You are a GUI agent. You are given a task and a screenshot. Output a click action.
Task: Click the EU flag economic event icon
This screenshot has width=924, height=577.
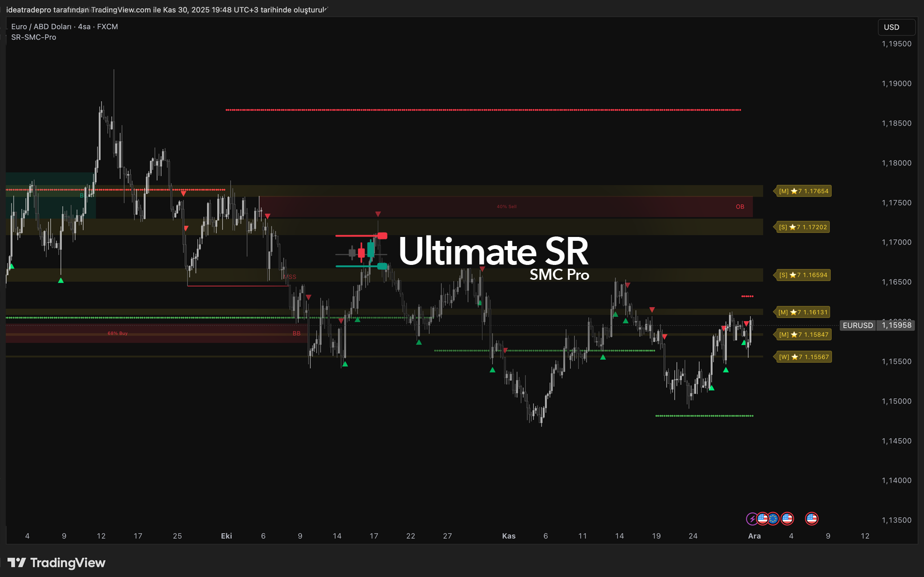pyautogui.click(x=773, y=519)
